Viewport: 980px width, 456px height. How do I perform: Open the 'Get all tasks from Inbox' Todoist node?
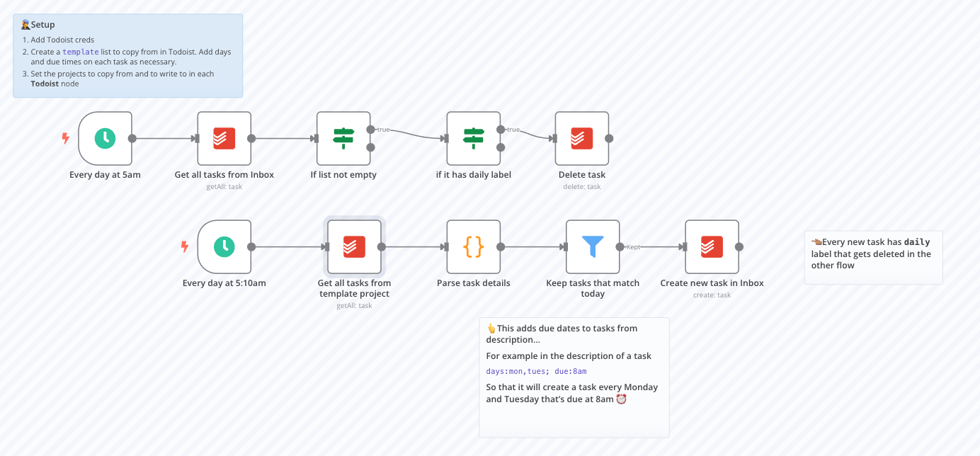point(224,138)
